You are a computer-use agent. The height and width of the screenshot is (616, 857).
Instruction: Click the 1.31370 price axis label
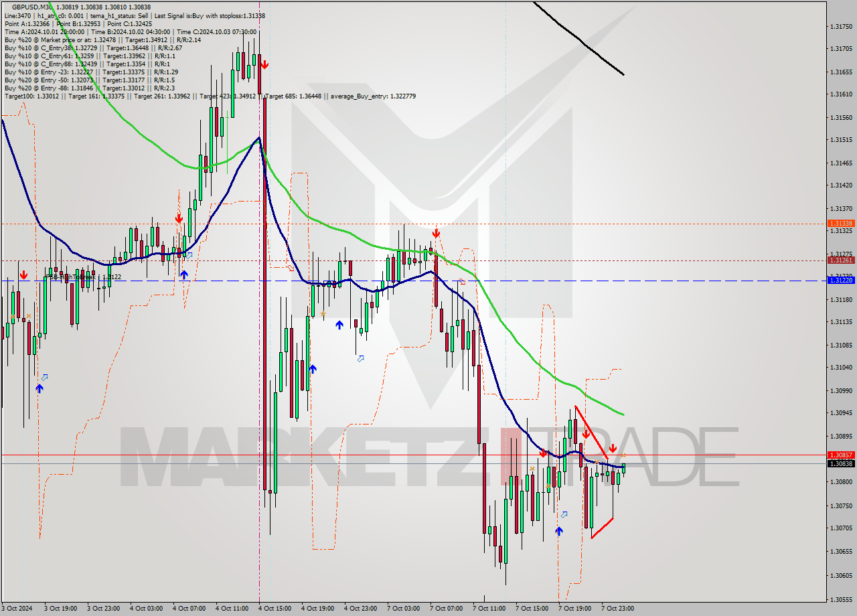click(841, 208)
